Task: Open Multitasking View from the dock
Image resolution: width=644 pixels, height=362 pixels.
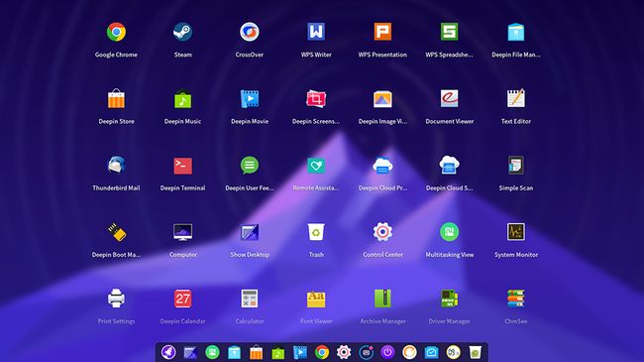Action: click(x=212, y=352)
